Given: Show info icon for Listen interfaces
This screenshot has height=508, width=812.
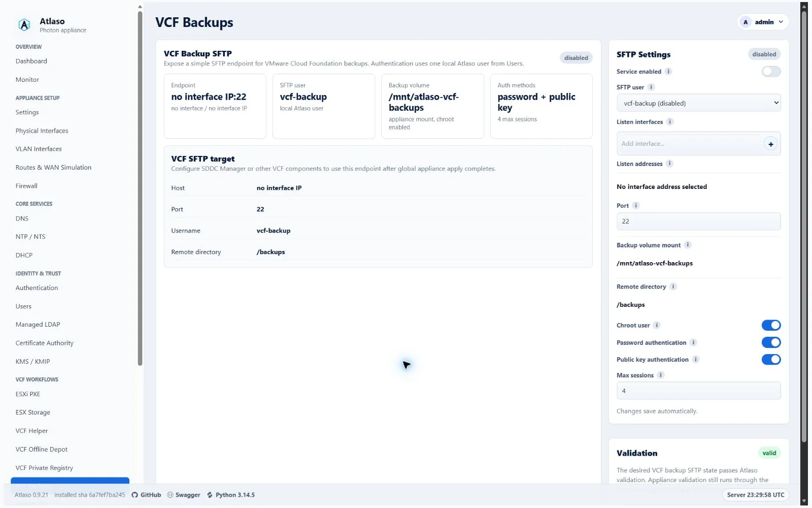Looking at the screenshot, I should (670, 121).
